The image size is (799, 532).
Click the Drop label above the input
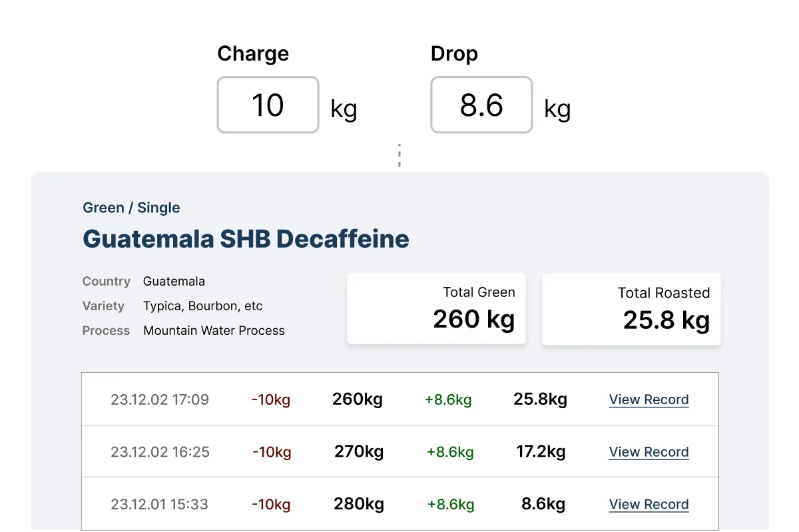(454, 54)
